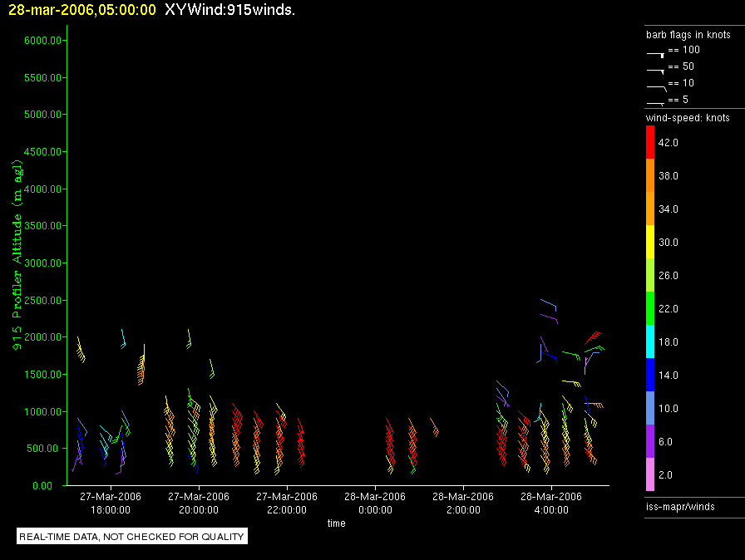Click the '915 Profiler Altitude (m agl)' axis label
Image resolution: width=745 pixels, height=560 pixels.
(x=17, y=254)
